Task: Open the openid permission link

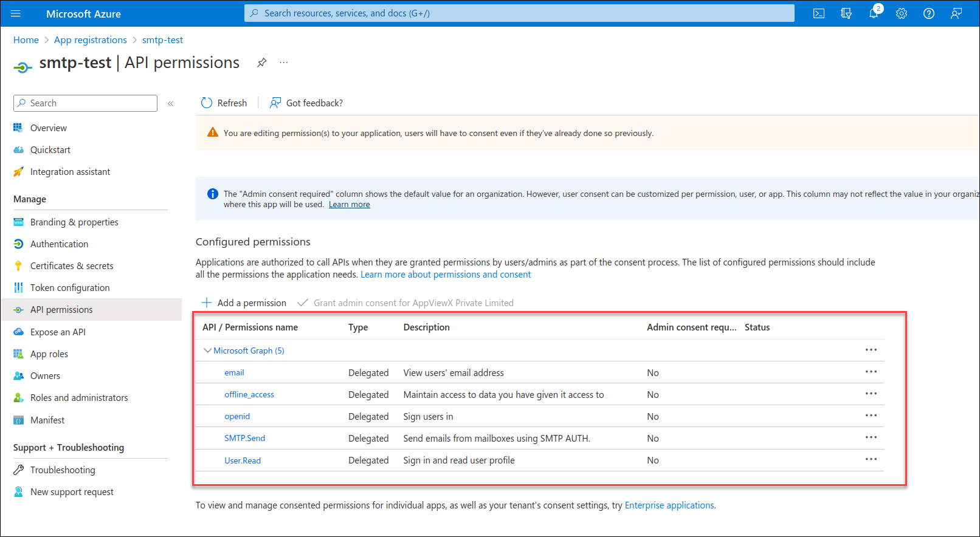Action: click(237, 416)
